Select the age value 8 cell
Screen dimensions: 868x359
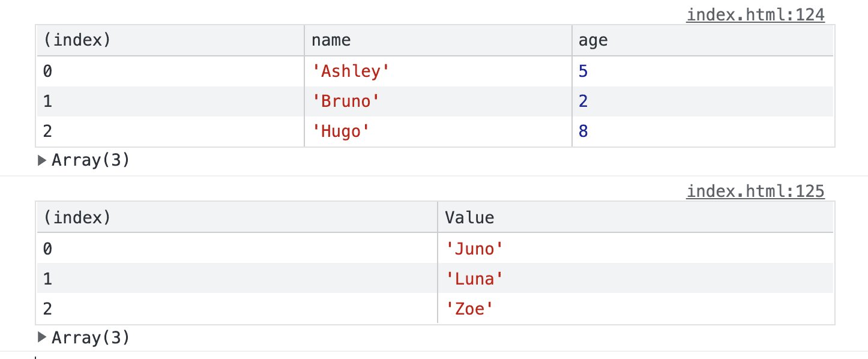click(x=703, y=131)
